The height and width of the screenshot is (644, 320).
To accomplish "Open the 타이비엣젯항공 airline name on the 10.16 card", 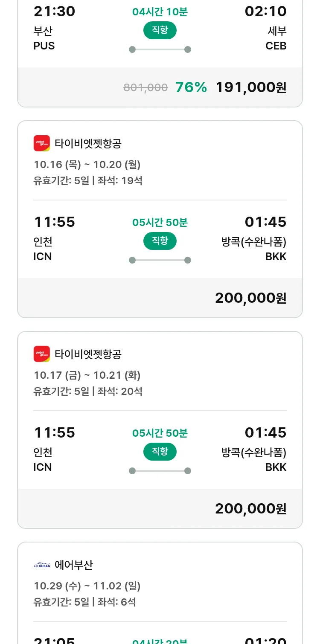I will click(88, 143).
